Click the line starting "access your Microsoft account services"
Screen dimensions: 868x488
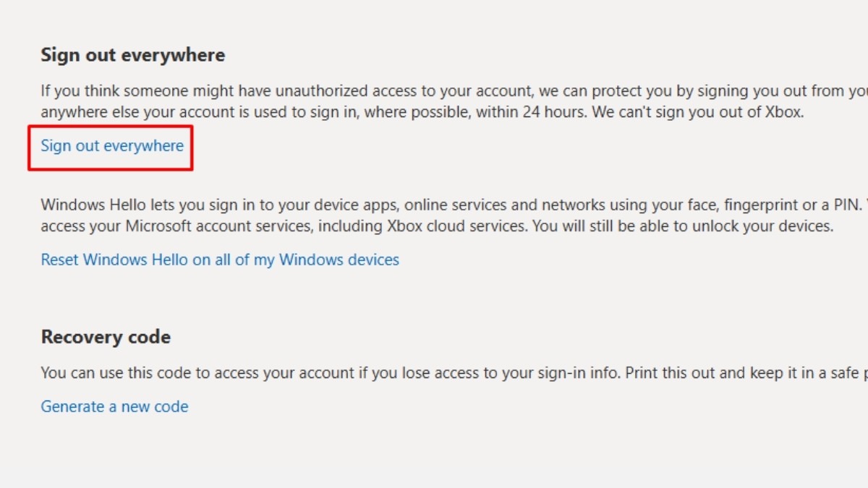tap(438, 226)
